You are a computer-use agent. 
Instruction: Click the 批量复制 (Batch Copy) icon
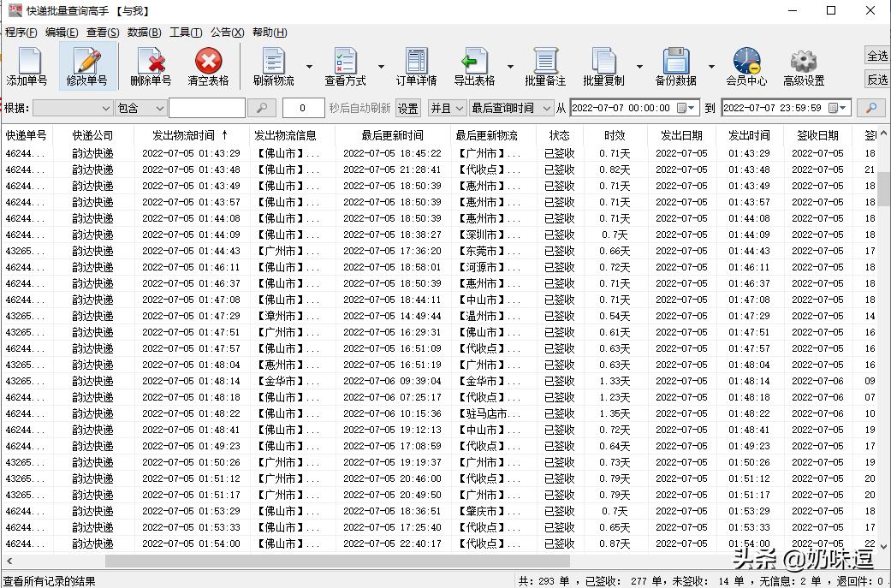606,65
